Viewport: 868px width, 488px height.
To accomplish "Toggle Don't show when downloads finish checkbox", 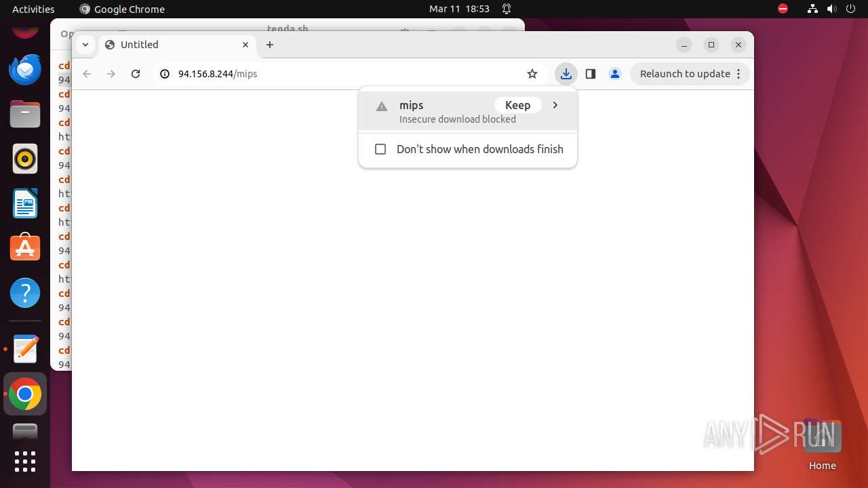I will coord(380,149).
